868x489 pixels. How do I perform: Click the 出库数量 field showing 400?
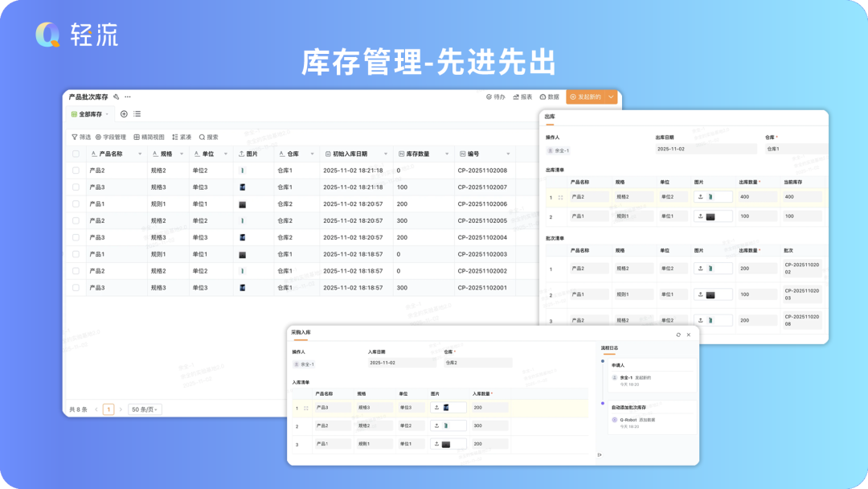(757, 196)
